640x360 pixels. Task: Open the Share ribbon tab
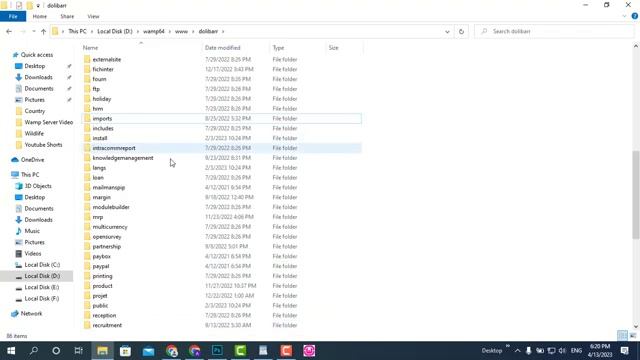pyautogui.click(x=67, y=16)
